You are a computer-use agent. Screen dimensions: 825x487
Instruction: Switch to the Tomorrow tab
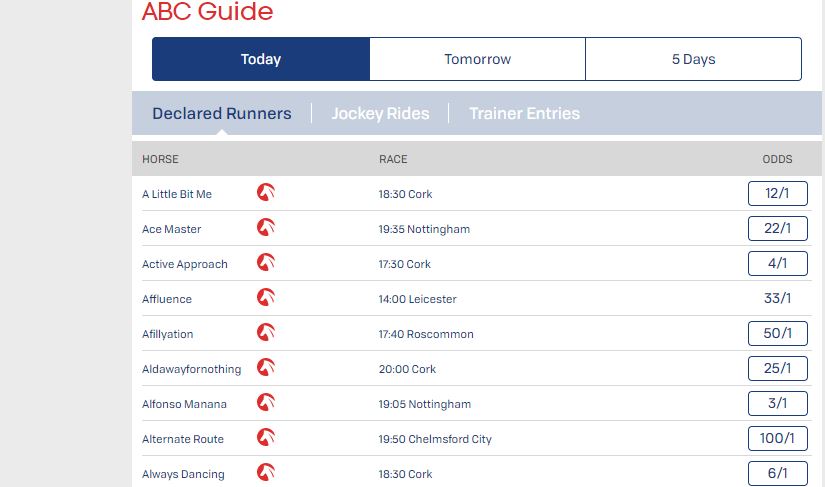tap(477, 59)
